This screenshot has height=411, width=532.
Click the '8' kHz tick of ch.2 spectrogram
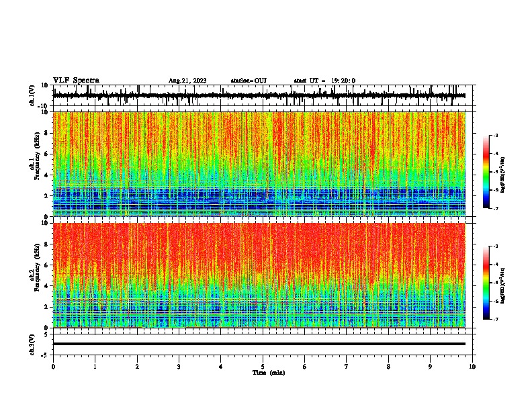pyautogui.click(x=47, y=244)
